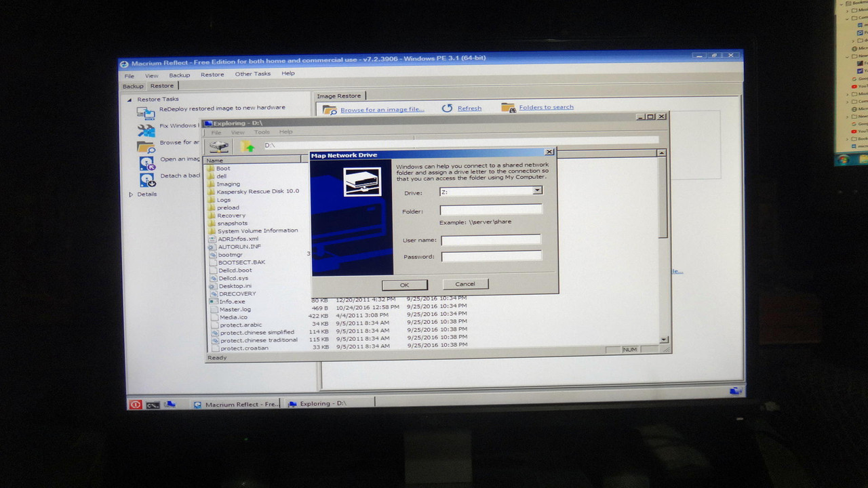868x488 pixels.
Task: Open the File menu in Macrium Reflect
Action: pyautogui.click(x=129, y=76)
